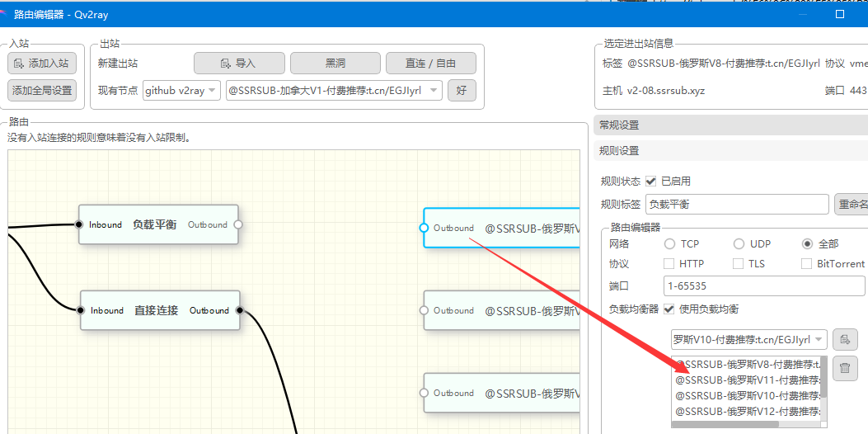Select the UDP network radio button

tap(739, 244)
